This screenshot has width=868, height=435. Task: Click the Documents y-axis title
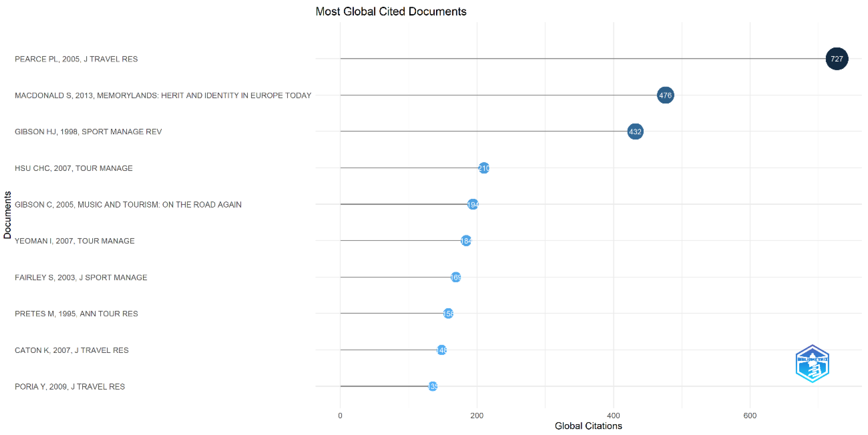(7, 215)
